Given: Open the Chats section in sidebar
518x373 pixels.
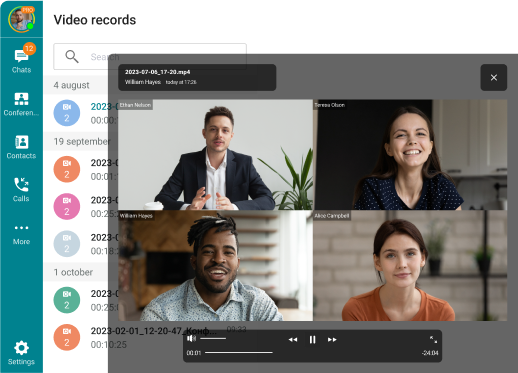Looking at the screenshot, I should tap(21, 61).
